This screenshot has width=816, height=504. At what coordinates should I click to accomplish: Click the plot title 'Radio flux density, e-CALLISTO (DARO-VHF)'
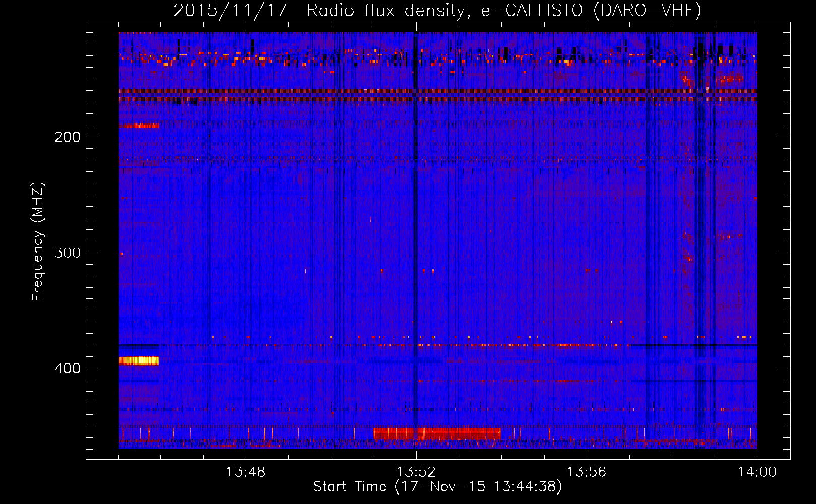click(503, 10)
